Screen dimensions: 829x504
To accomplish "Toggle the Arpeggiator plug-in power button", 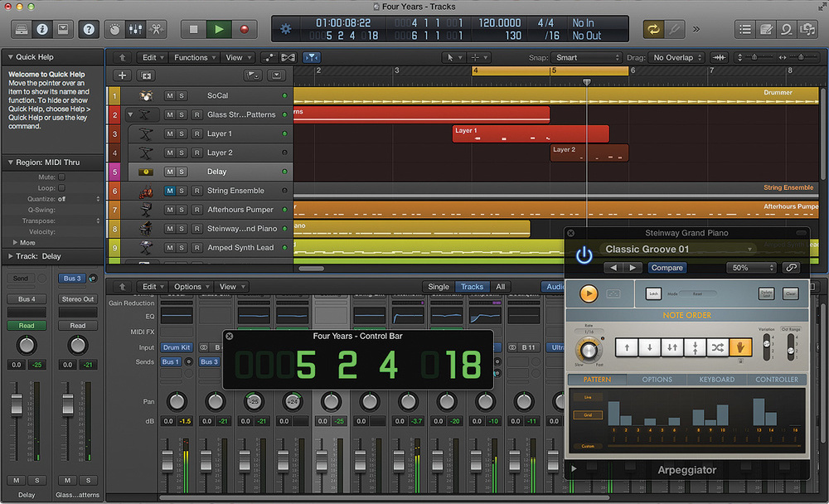I will tap(584, 255).
